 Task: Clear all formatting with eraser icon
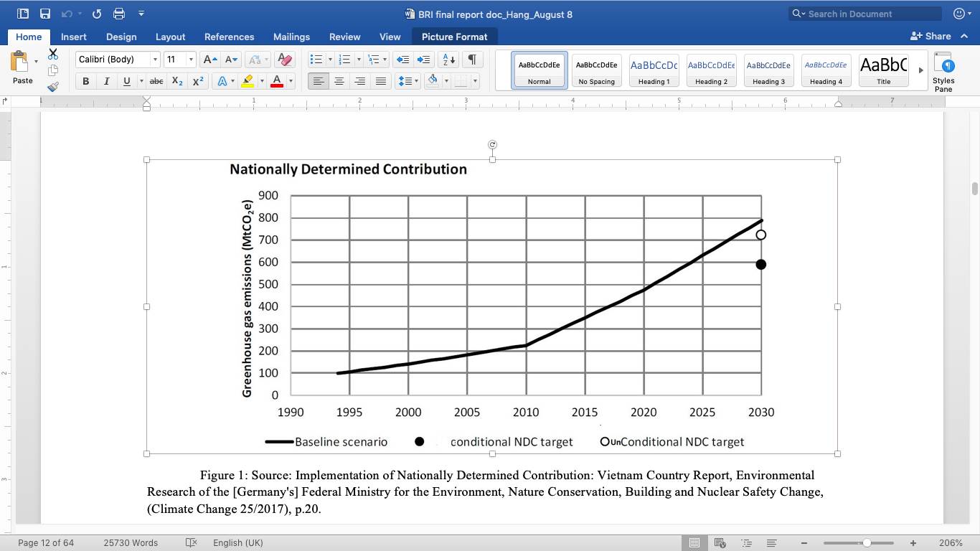(285, 60)
